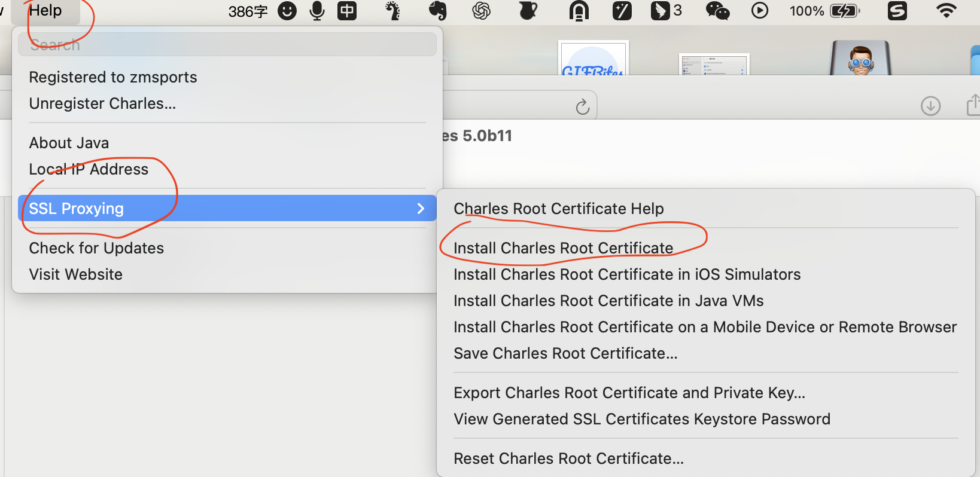Select Local IP Address menu item
This screenshot has width=980, height=477.
(x=89, y=169)
